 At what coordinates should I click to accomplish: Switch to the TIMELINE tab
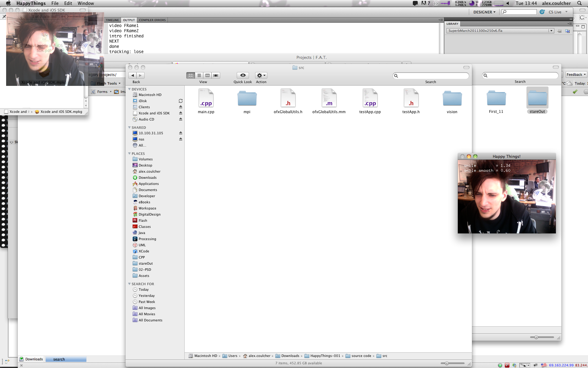point(112,20)
